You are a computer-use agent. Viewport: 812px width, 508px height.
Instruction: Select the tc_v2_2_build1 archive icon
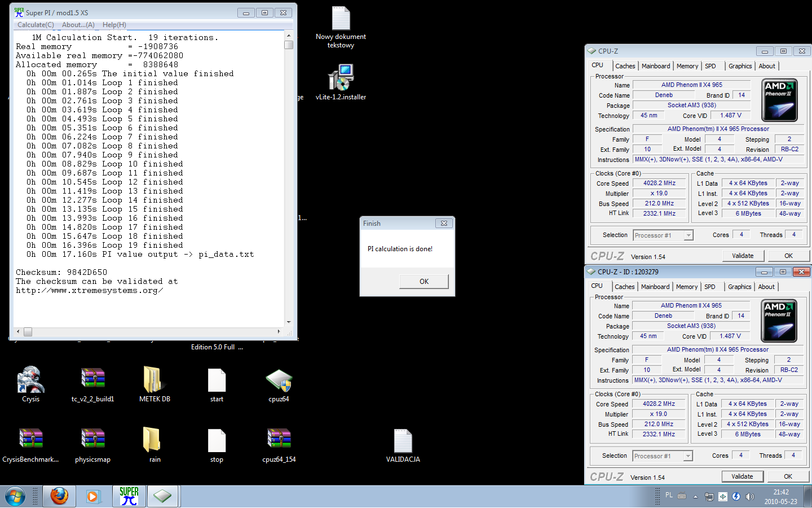(x=93, y=379)
